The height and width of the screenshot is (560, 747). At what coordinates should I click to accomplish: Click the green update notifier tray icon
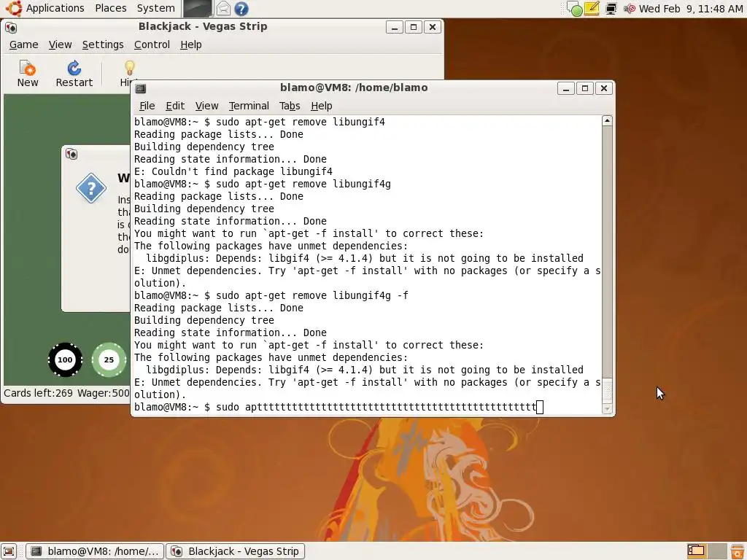575,9
